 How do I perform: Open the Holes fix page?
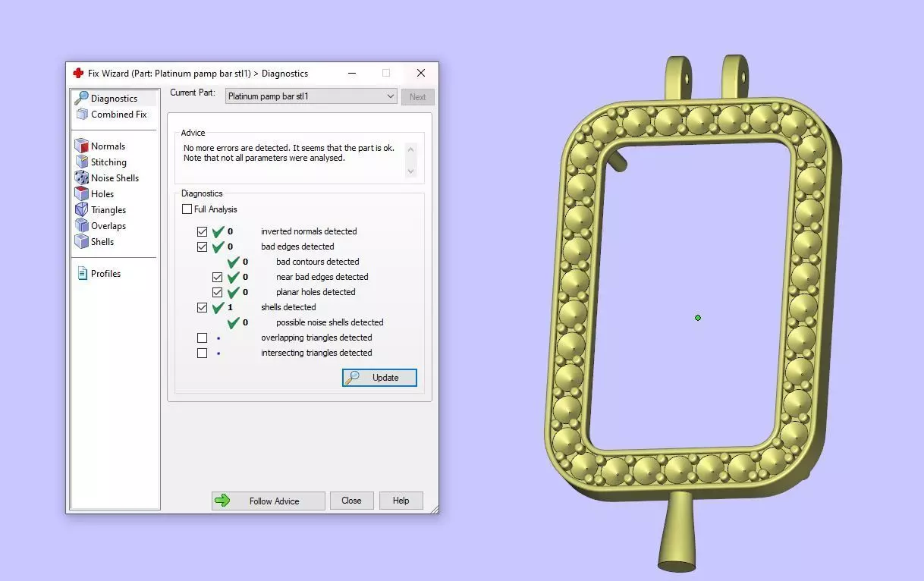pos(94,193)
